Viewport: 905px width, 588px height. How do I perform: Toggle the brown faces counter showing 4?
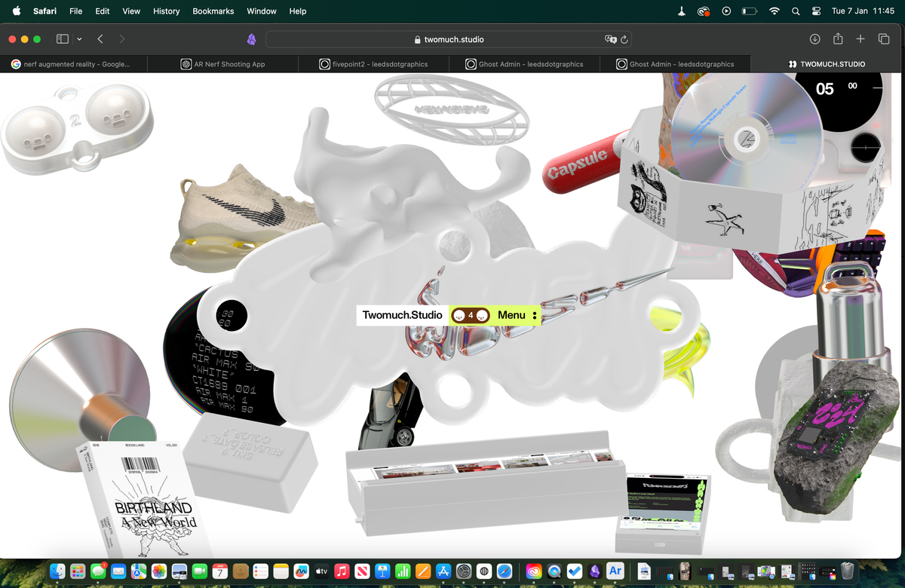(x=471, y=315)
